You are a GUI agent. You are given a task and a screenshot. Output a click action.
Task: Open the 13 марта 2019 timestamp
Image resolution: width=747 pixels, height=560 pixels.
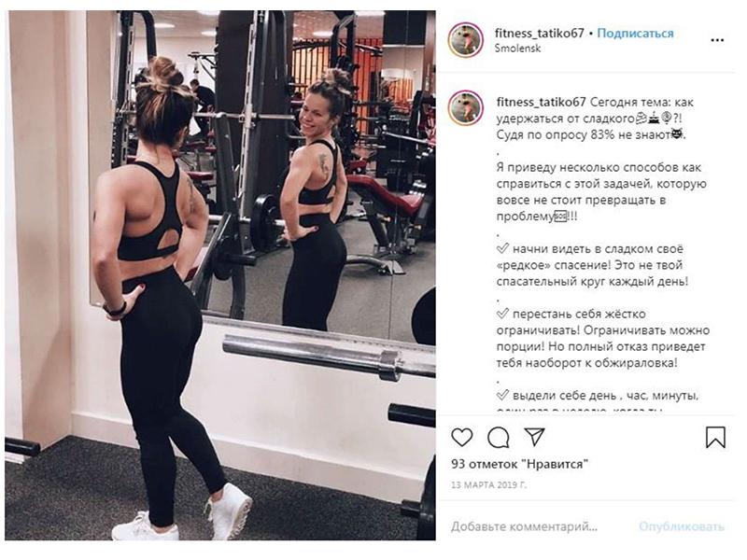coord(488,484)
